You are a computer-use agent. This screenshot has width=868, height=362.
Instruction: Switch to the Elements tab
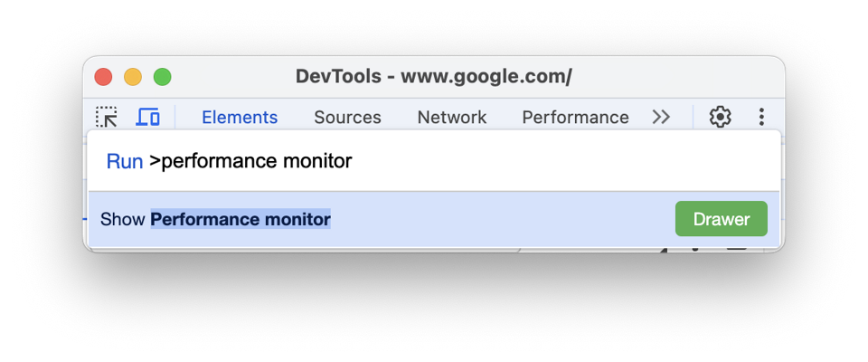[240, 117]
